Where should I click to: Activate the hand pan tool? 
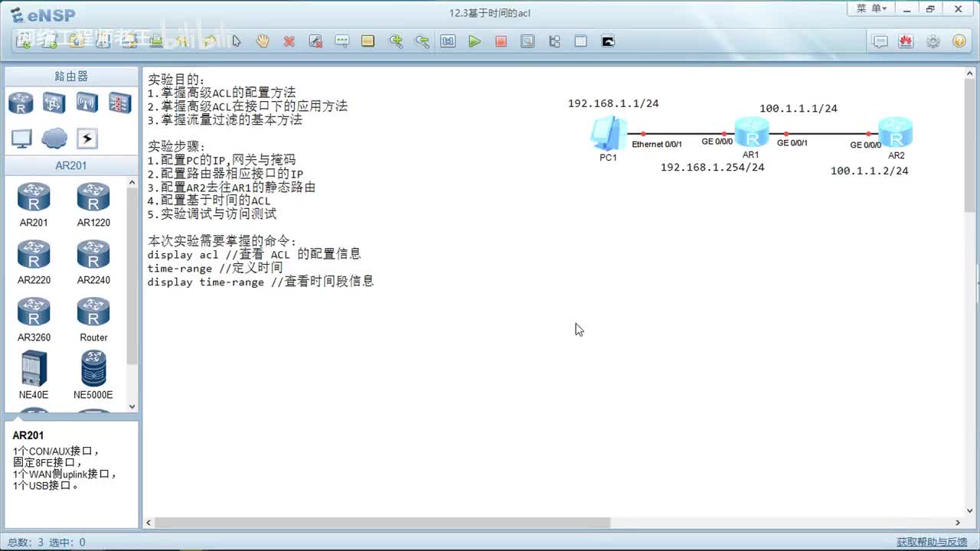coord(263,41)
